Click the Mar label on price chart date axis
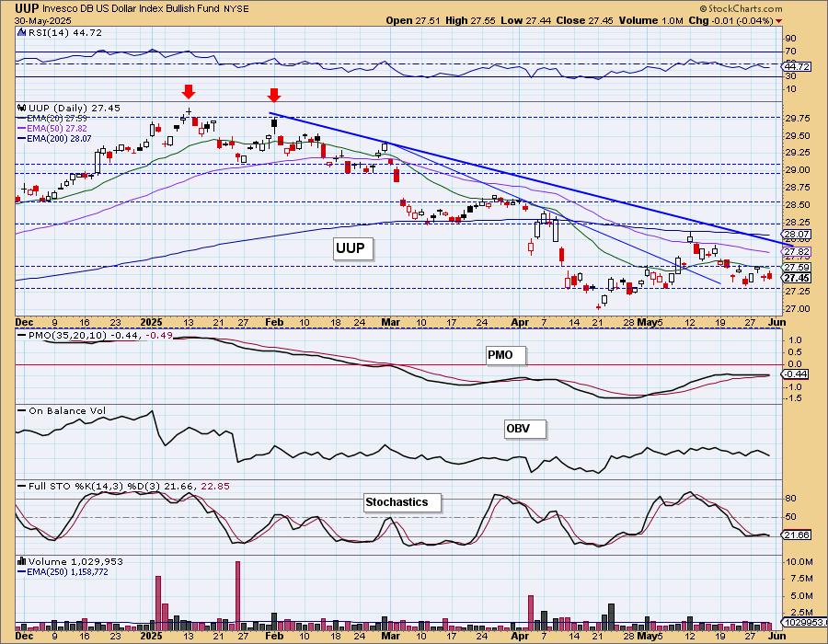The image size is (828, 644). point(390,322)
